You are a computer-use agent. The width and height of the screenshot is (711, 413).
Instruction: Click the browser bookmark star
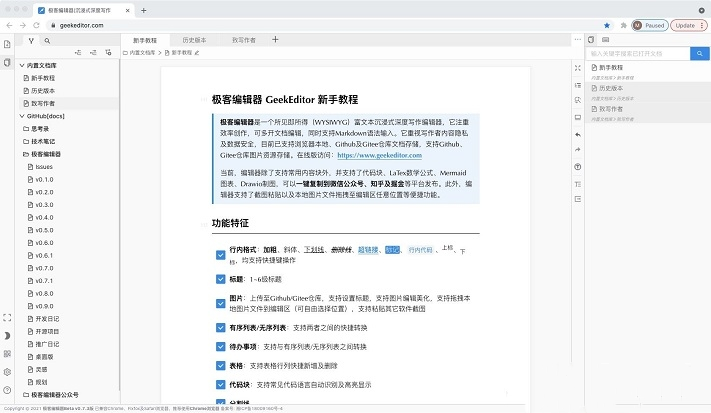pyautogui.click(x=607, y=25)
